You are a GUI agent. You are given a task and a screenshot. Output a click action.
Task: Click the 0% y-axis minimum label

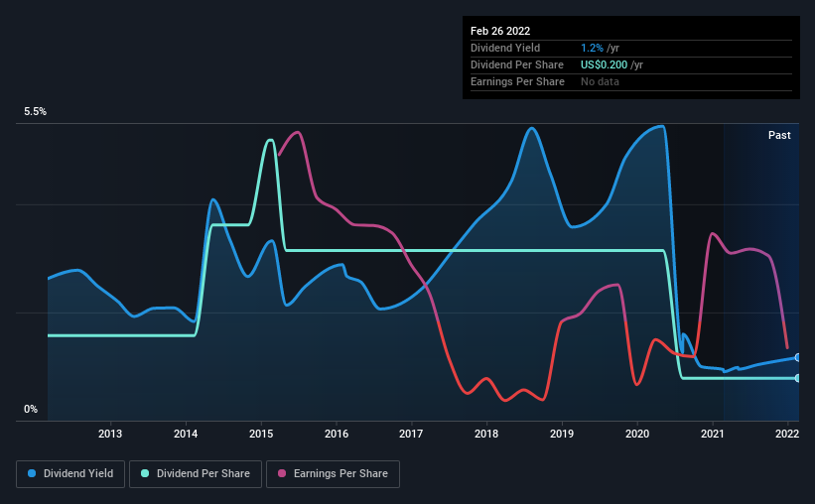tap(31, 410)
